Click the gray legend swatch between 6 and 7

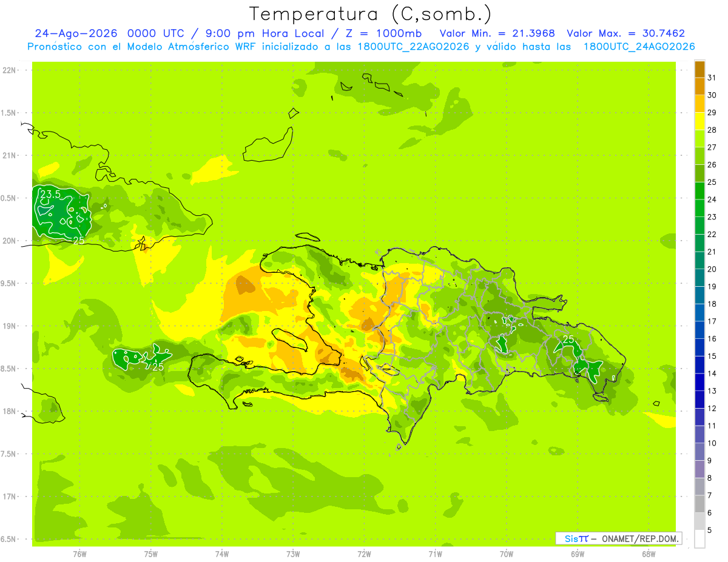699,504
